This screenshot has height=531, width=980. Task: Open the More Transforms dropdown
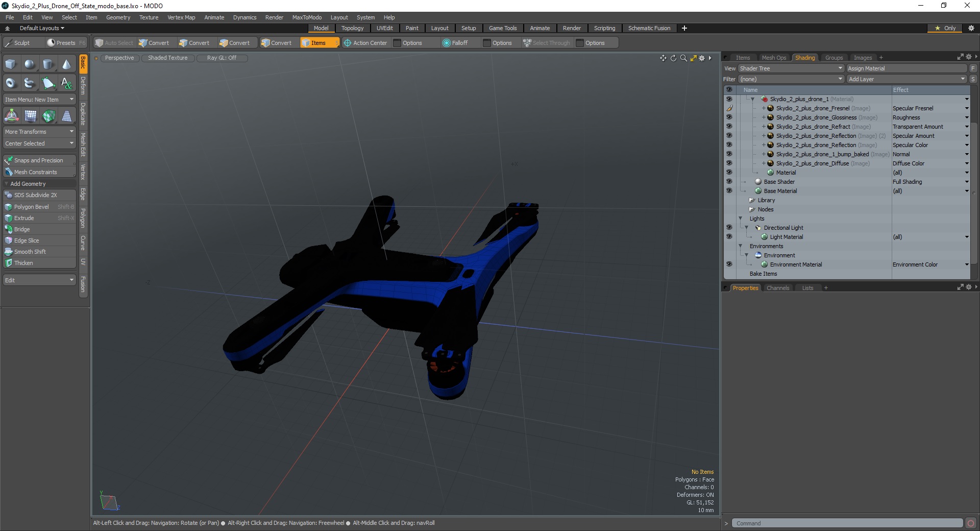point(39,132)
